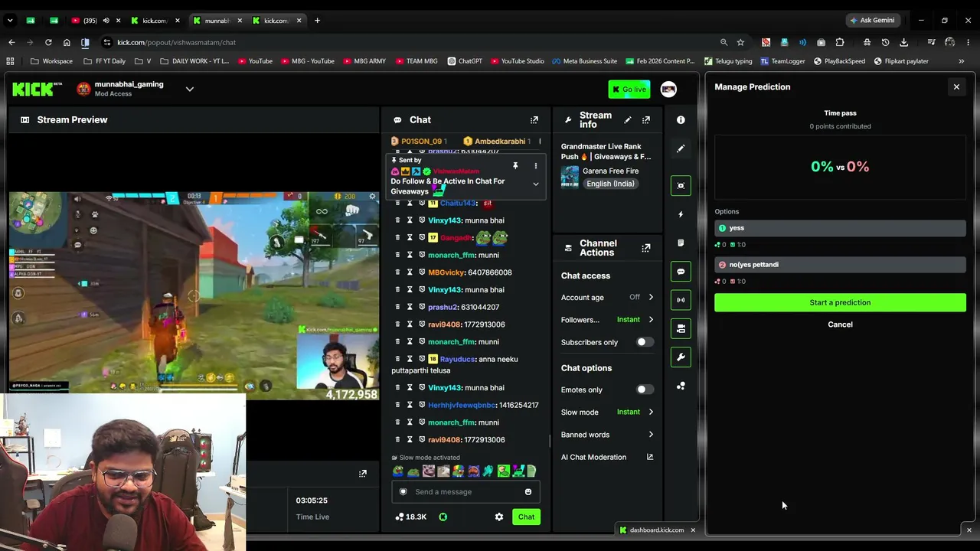This screenshot has width=980, height=551.
Task: Bookmark this page with the star icon
Action: coord(740,42)
